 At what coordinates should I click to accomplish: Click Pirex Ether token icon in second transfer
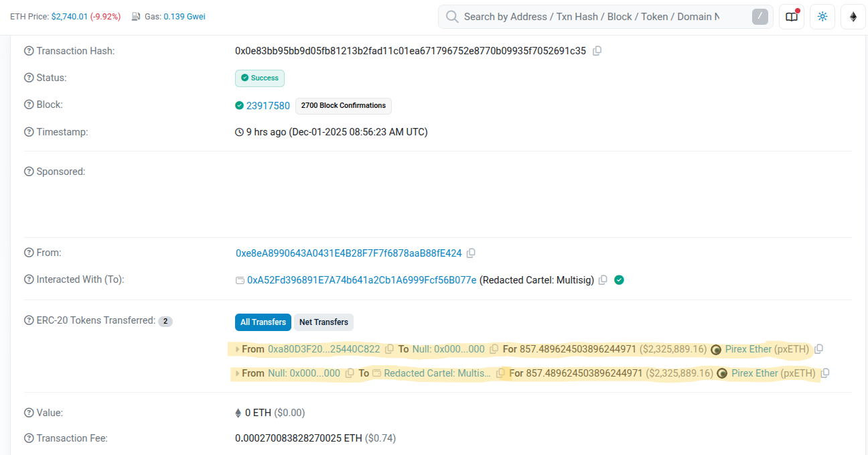722,373
